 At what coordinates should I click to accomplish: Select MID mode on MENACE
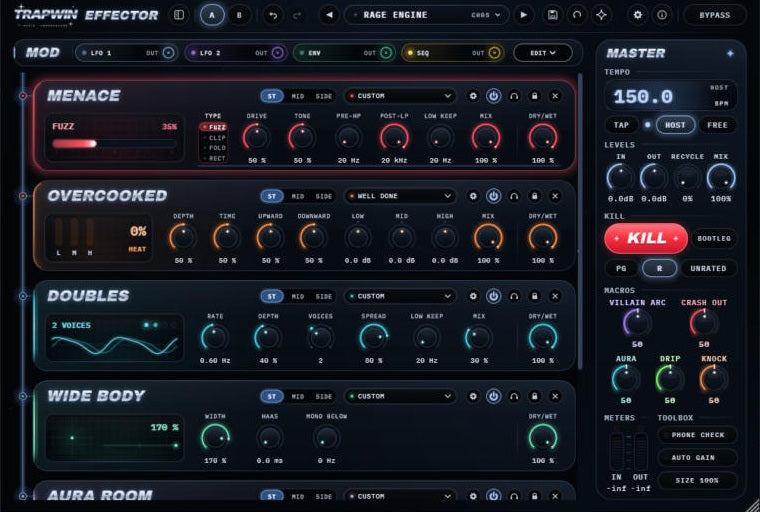[298, 96]
